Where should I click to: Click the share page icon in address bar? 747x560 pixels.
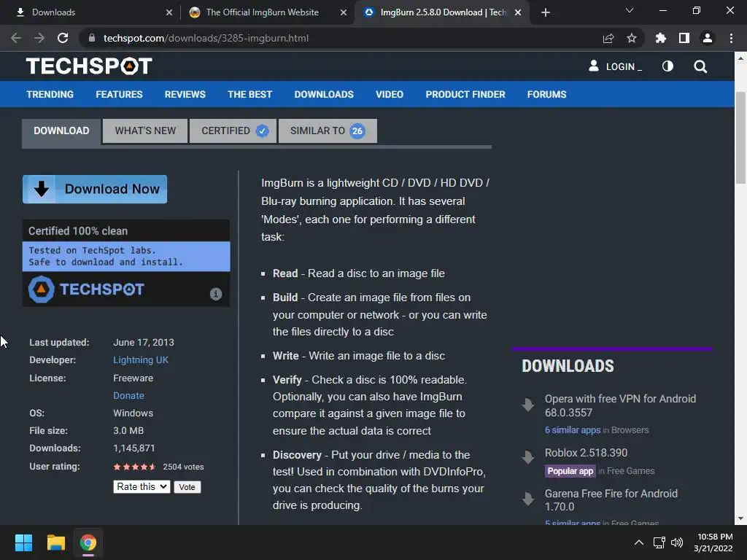[x=608, y=38]
